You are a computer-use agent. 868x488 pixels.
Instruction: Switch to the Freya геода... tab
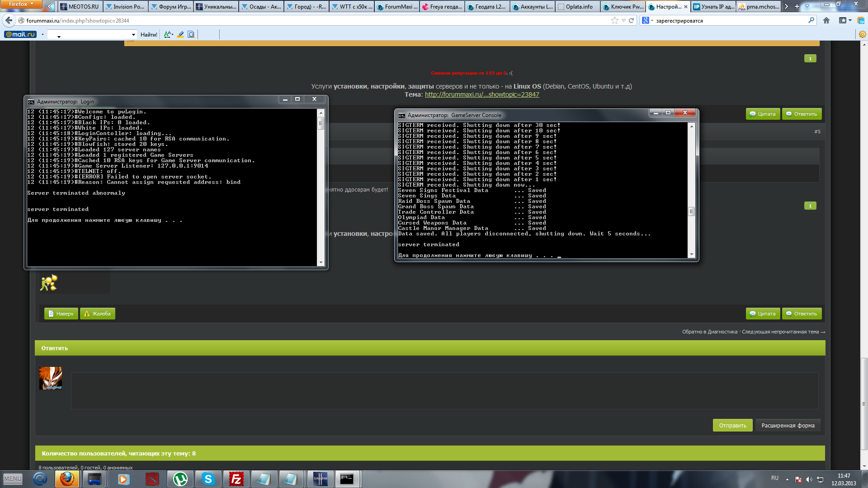[x=442, y=6]
